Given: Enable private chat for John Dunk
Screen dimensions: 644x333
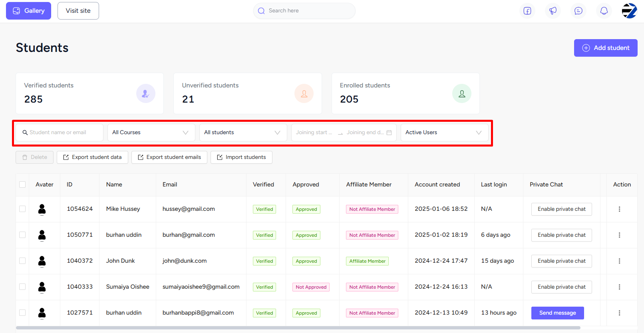Looking at the screenshot, I should [562, 261].
